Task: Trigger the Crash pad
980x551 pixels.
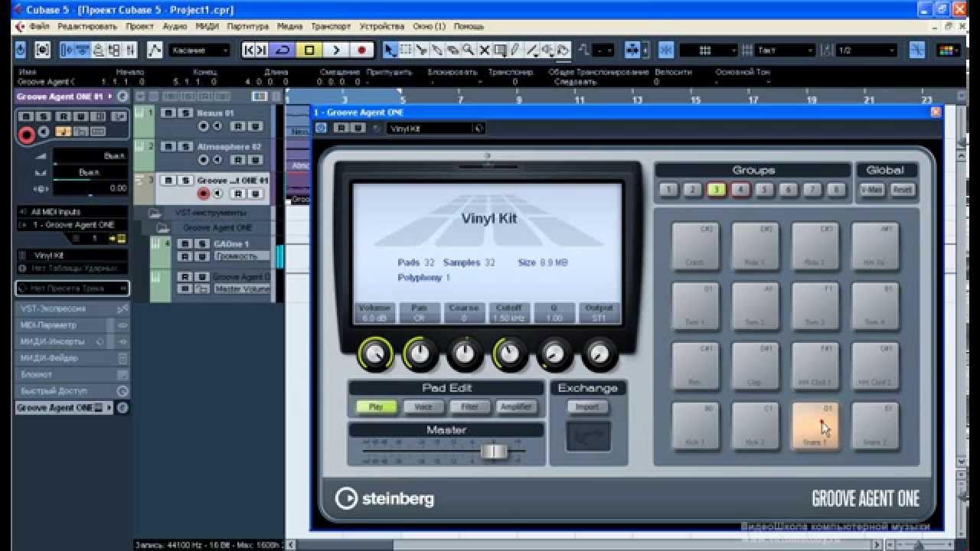Action: tap(695, 246)
